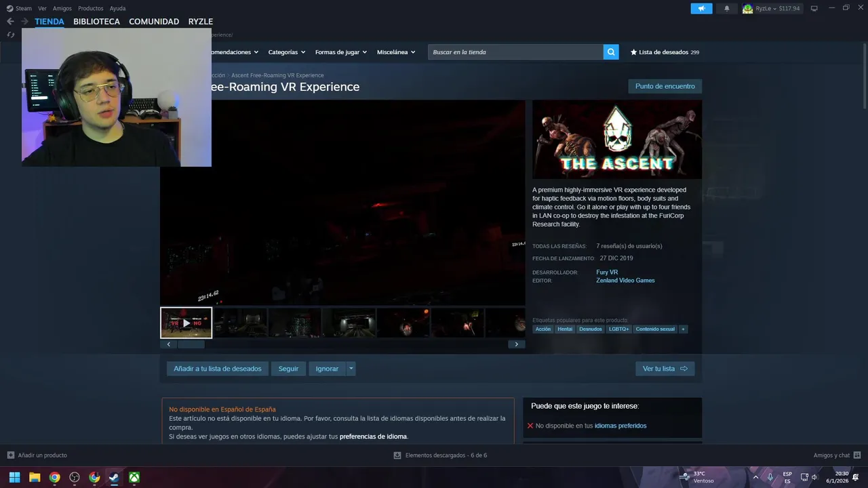868x488 pixels.
Task: Open Windows Start menu
Action: [14, 477]
